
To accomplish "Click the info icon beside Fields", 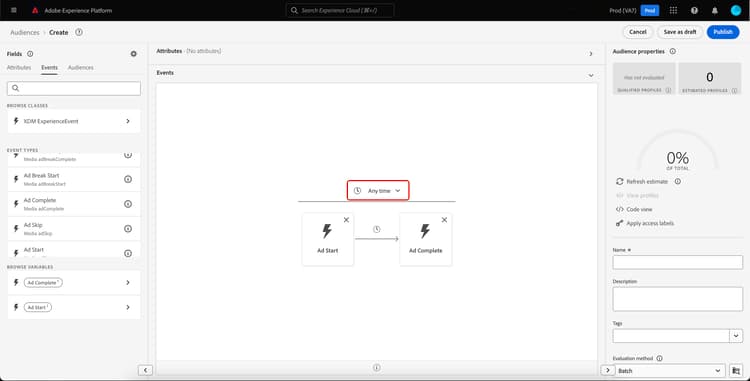I will pos(30,54).
